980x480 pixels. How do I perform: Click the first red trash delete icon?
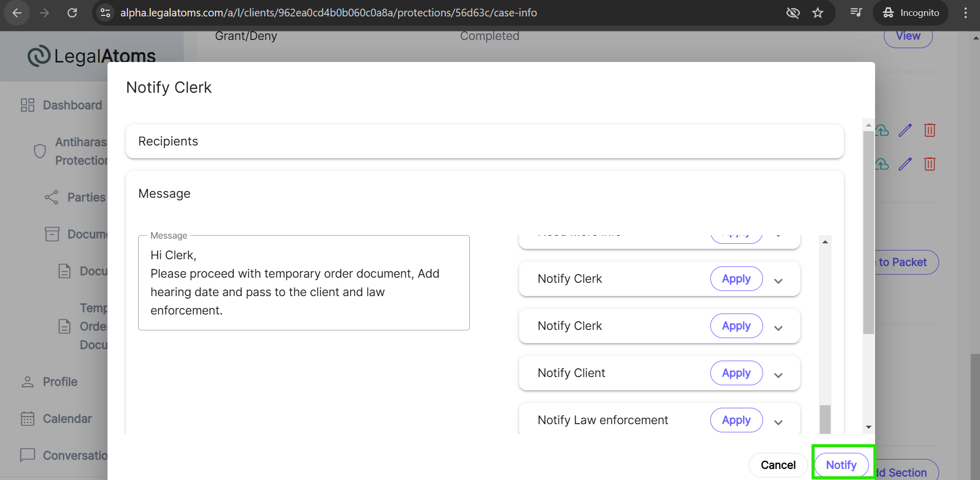(930, 130)
